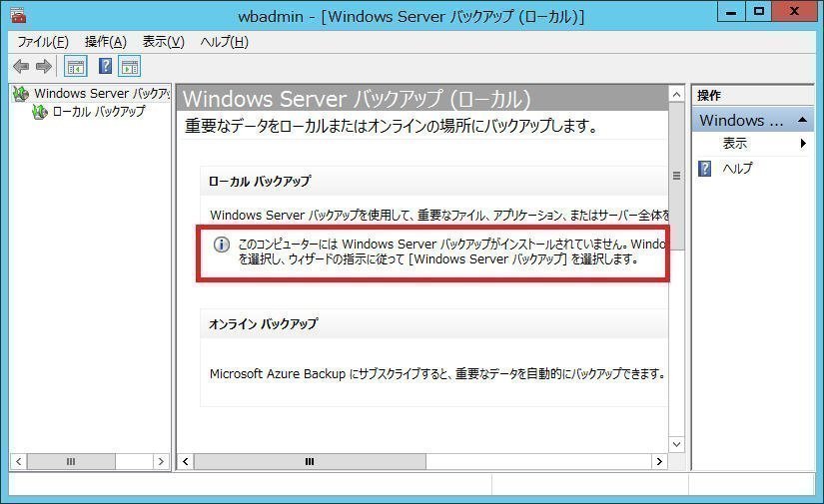Open the 表示(V) menu
Viewport: 824px width, 504px height.
click(x=164, y=42)
